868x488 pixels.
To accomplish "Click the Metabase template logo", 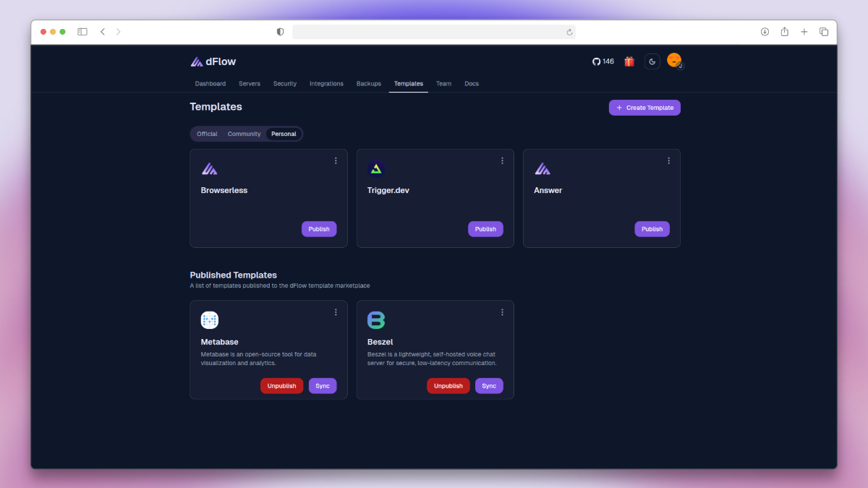I will click(x=210, y=320).
